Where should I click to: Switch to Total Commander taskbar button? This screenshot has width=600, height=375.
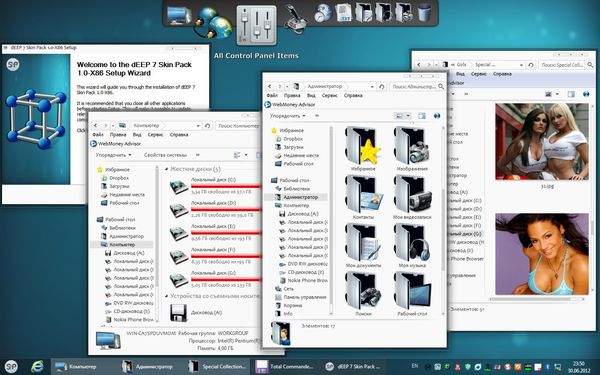[285, 367]
